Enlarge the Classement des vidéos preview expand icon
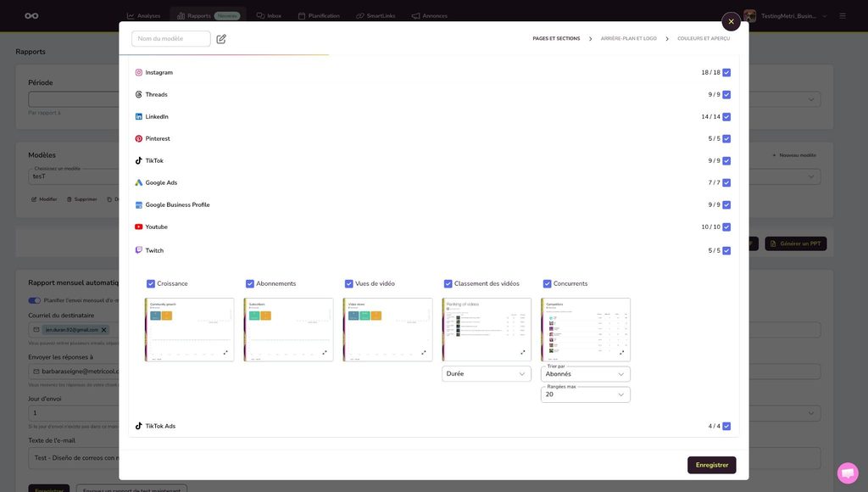Viewport: 868px width, 492px height. click(522, 352)
